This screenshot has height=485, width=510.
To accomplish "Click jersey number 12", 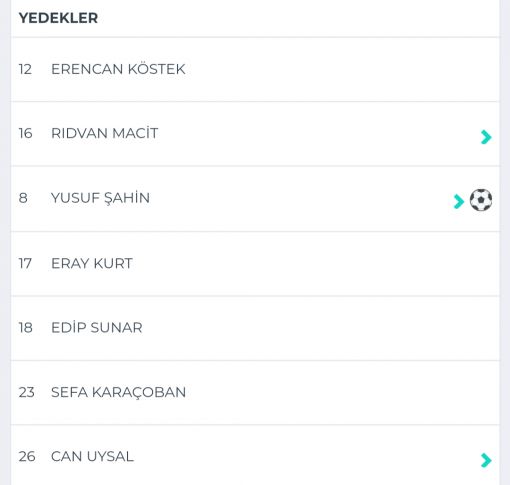I will 25,69.
